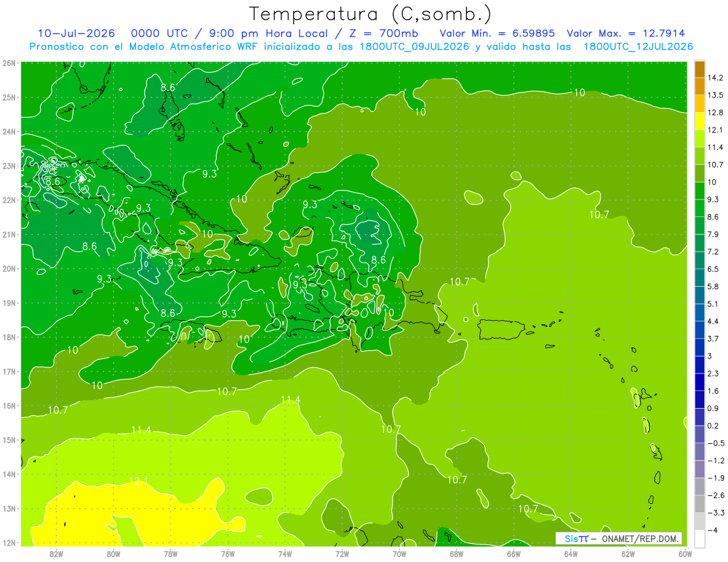
Task: Click the 0.9 value on the color legend
Action: pyautogui.click(x=714, y=408)
